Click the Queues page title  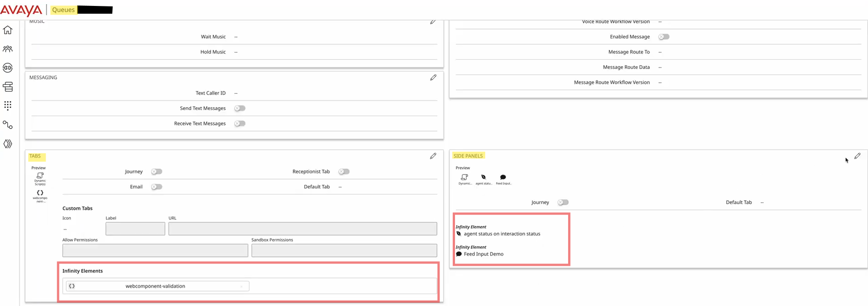[63, 10]
